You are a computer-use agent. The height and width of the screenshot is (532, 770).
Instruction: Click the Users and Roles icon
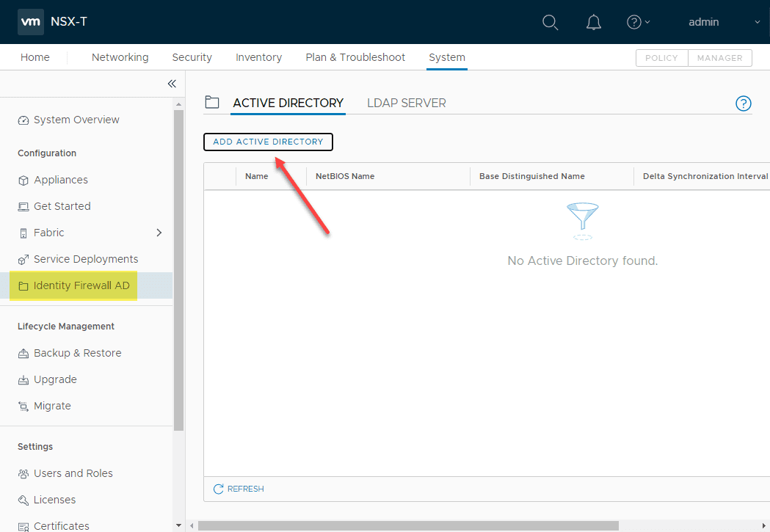click(x=23, y=473)
